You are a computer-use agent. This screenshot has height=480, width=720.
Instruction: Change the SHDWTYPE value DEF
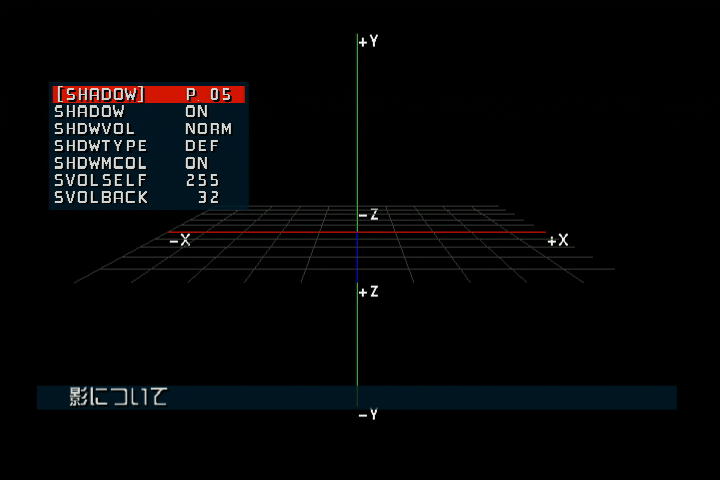click(202, 146)
